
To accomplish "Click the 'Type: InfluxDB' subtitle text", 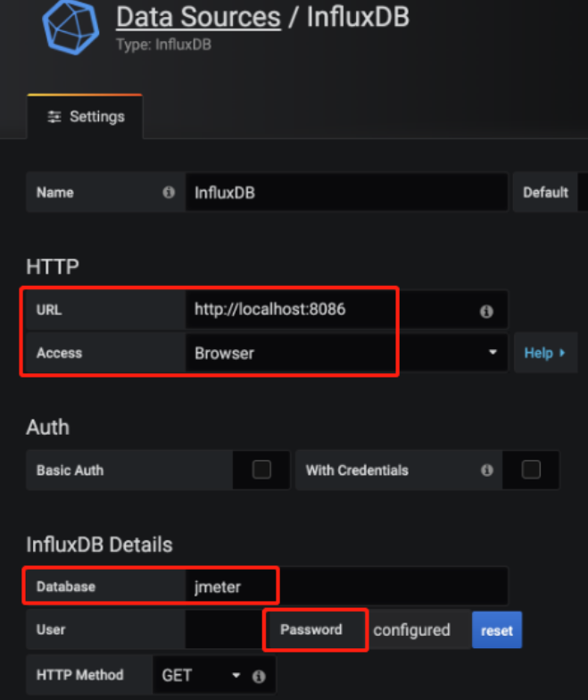I will 164,45.
